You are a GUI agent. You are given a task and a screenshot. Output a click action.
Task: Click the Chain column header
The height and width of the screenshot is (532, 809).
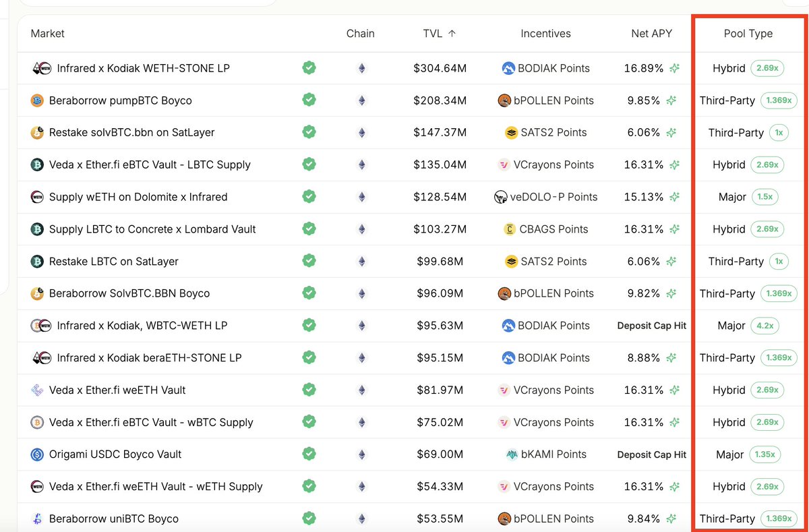pyautogui.click(x=360, y=33)
